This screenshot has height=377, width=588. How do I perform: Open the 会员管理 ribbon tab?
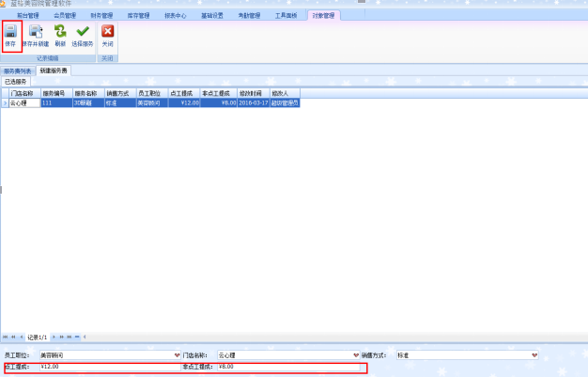pos(65,15)
